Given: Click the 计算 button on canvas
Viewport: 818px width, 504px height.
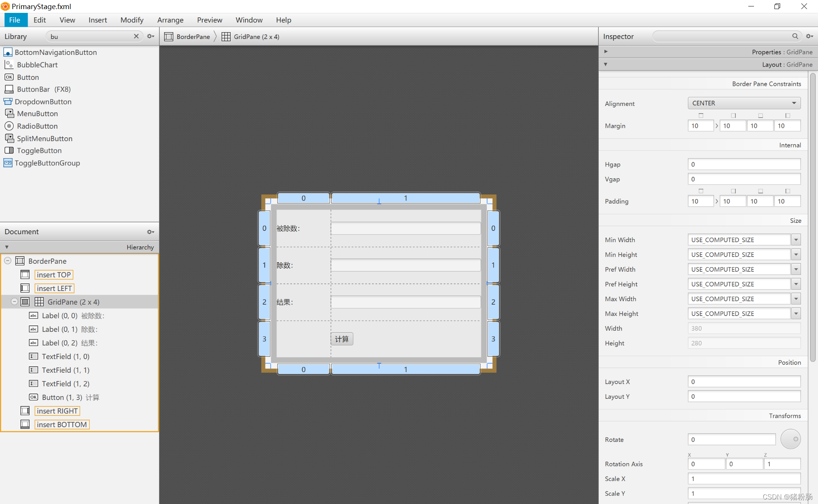Looking at the screenshot, I should click(342, 339).
